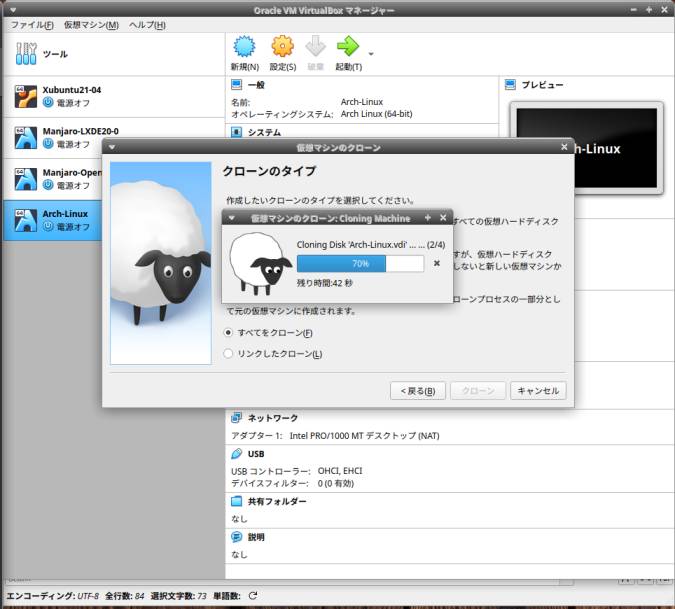Viewport: 675px width, 609px height.
Task: Open Settings (設定) gear toolbar icon
Action: pyautogui.click(x=282, y=46)
